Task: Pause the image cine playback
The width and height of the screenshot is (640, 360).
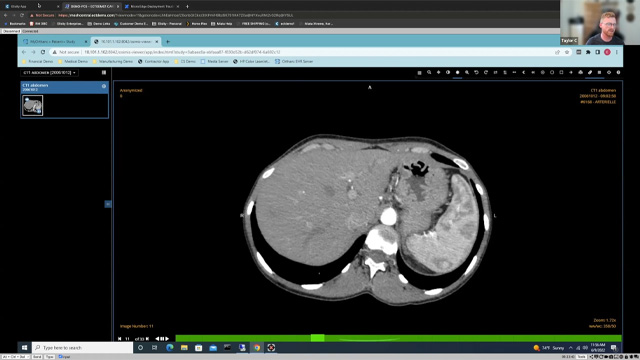Action: 162,339
